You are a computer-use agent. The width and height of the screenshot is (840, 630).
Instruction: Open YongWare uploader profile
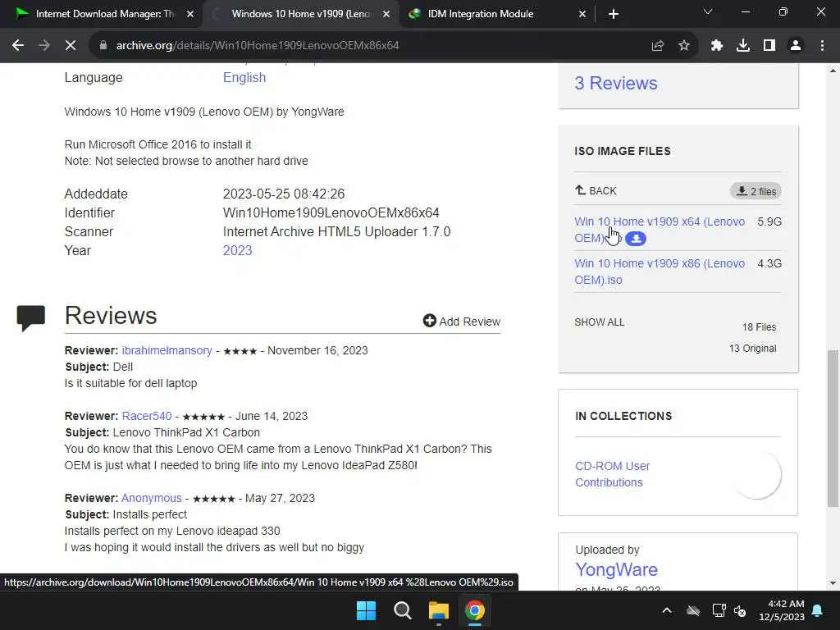(x=616, y=569)
